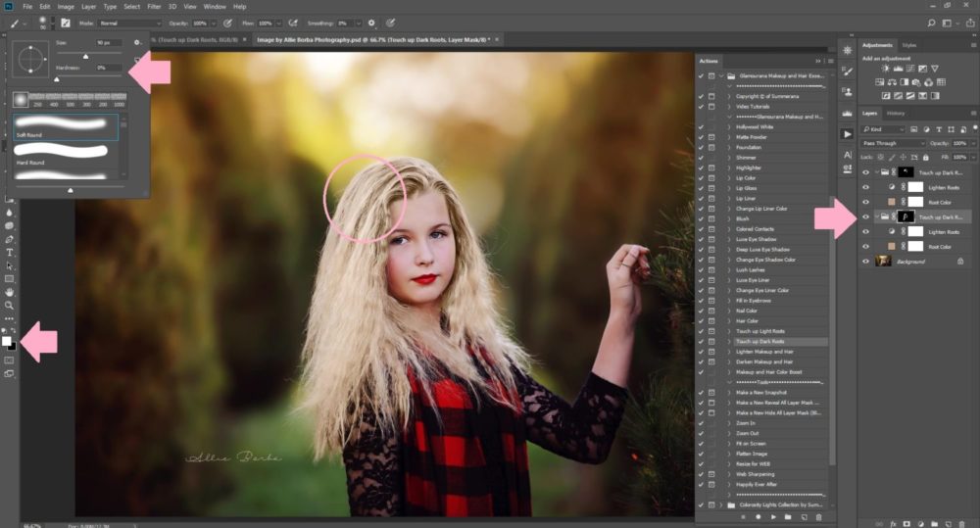
Task: Open the brush Mode dropdown
Action: tap(128, 24)
